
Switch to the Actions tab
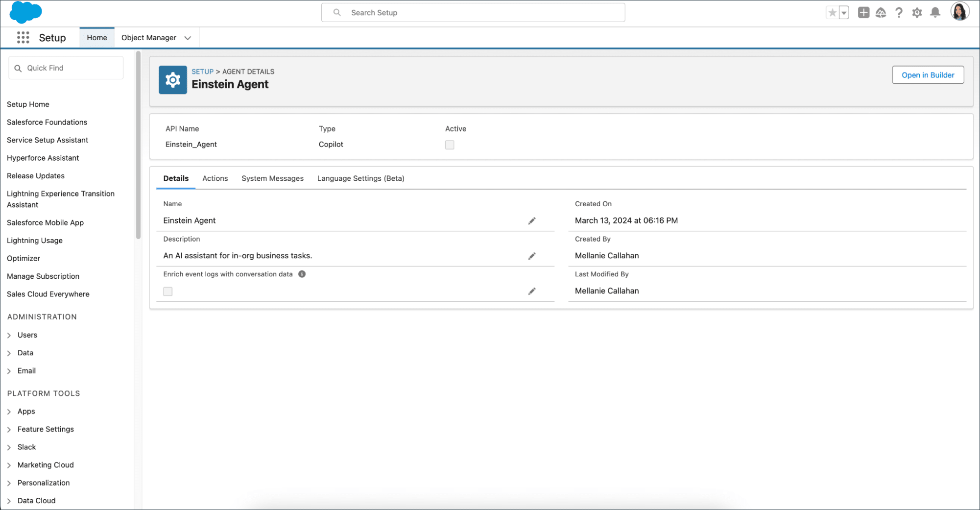coord(215,178)
